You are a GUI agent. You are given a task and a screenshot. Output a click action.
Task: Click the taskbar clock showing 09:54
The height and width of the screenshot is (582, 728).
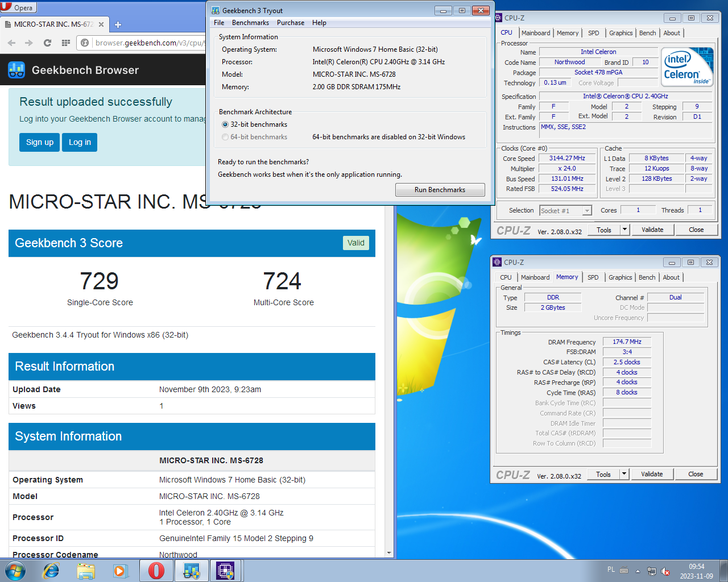tap(696, 571)
